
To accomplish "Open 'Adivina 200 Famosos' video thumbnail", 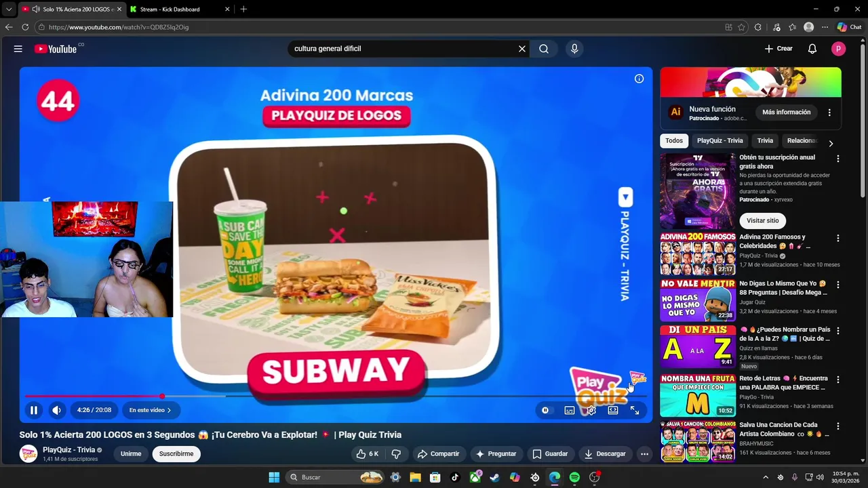I will click(x=698, y=253).
